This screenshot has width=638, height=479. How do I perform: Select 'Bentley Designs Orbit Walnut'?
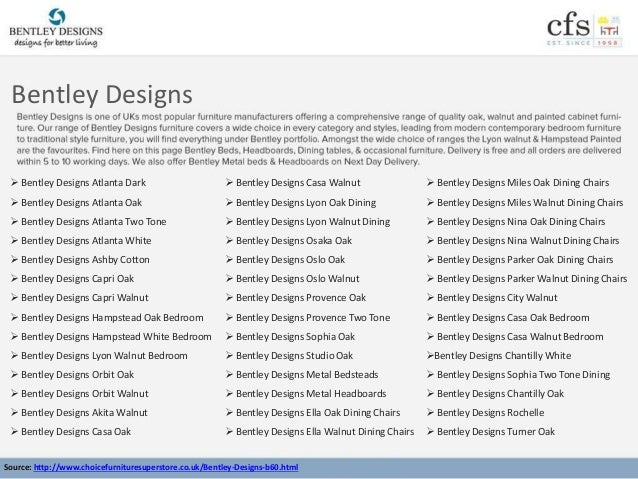pyautogui.click(x=85, y=394)
